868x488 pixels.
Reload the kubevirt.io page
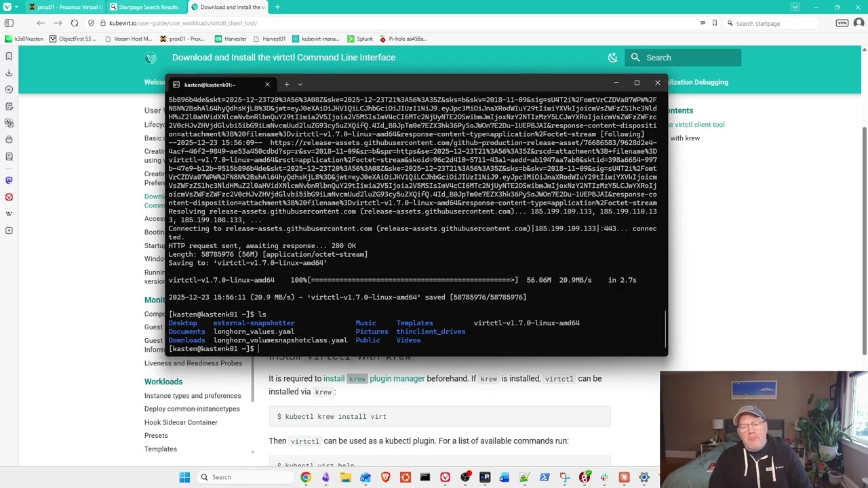[x=75, y=23]
